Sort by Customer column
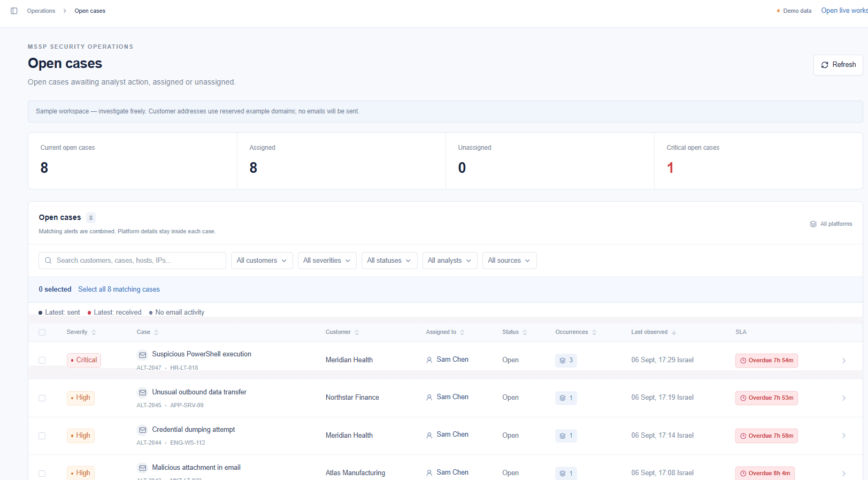The height and width of the screenshot is (480, 868). point(342,332)
